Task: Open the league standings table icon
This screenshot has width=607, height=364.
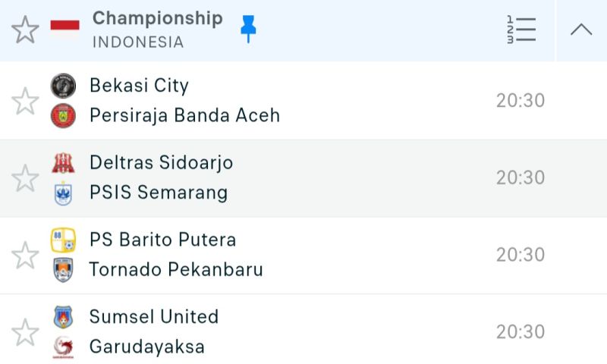Action: [521, 30]
